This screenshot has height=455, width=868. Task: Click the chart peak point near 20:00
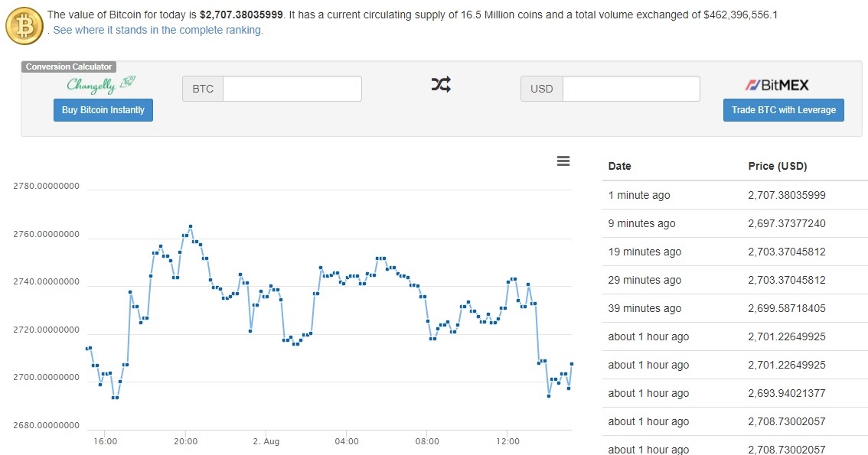pos(191,226)
